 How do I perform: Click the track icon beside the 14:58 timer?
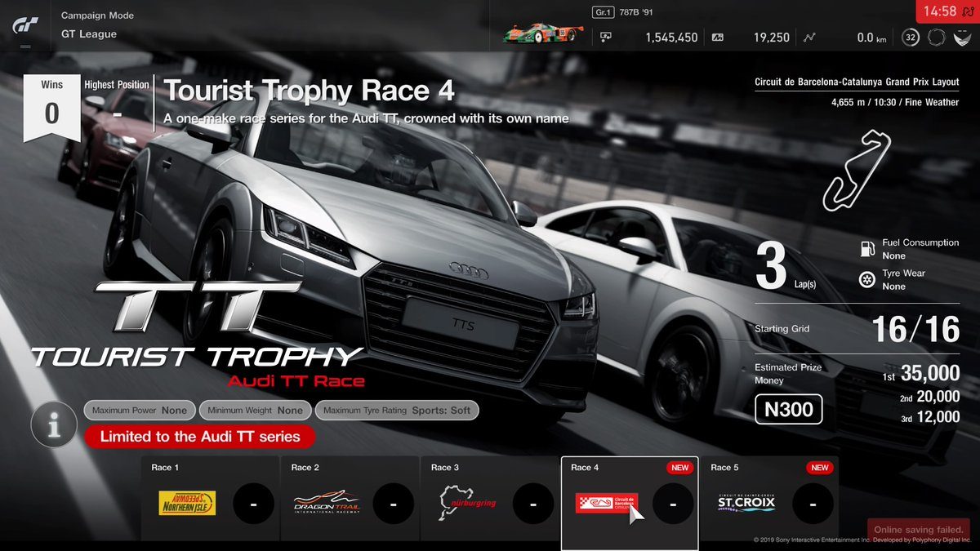[967, 11]
